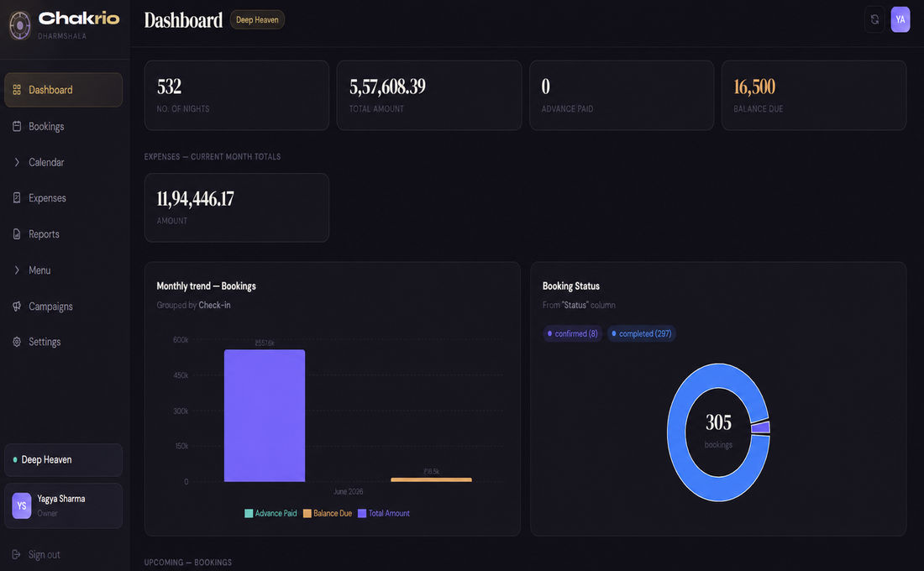
Task: Click the Reports document icon
Action: pos(17,234)
